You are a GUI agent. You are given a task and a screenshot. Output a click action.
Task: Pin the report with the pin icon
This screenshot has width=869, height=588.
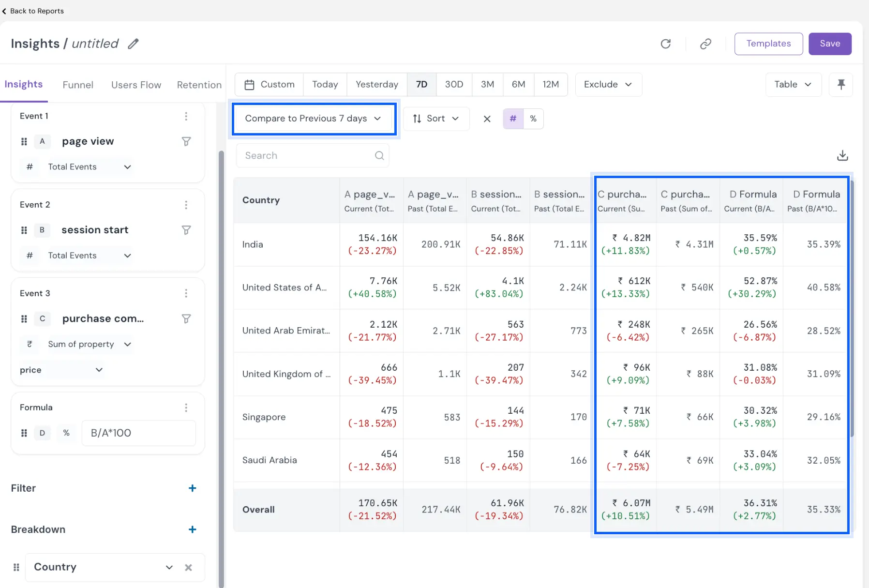[841, 84]
